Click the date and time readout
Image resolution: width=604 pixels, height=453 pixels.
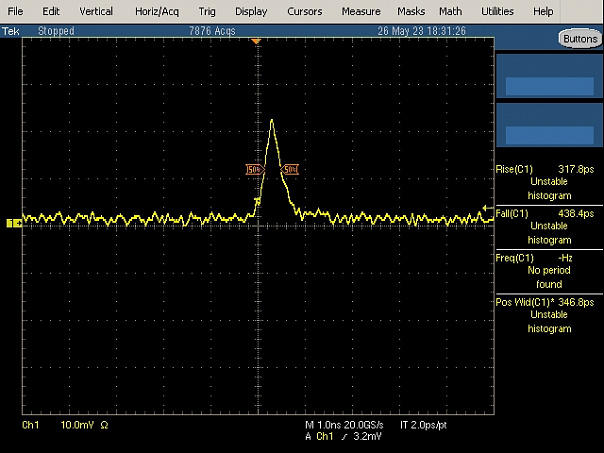click(421, 31)
